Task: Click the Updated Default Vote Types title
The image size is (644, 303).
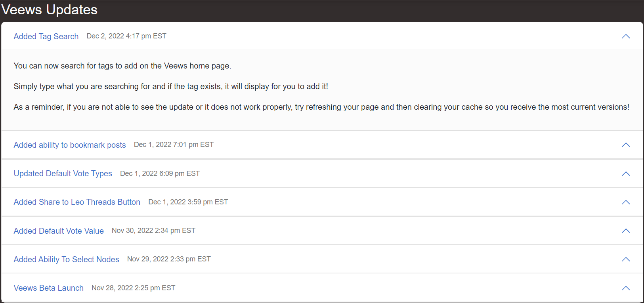Action: pos(63,173)
